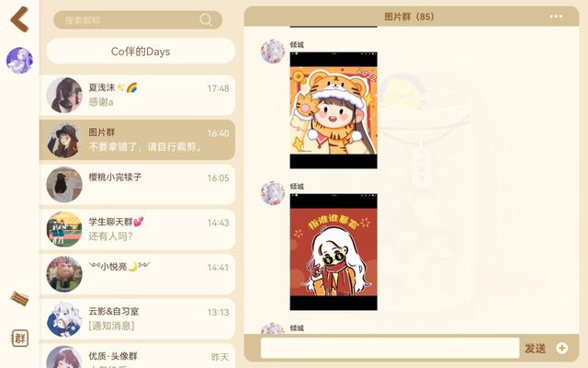Open the 云影&自习室 chat
Screen dimensions: 588x368
(137, 319)
